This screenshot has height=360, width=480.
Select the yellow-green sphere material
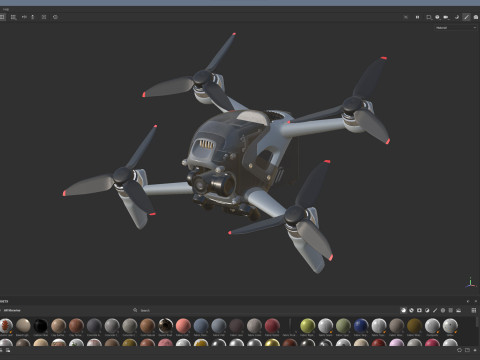(307, 325)
